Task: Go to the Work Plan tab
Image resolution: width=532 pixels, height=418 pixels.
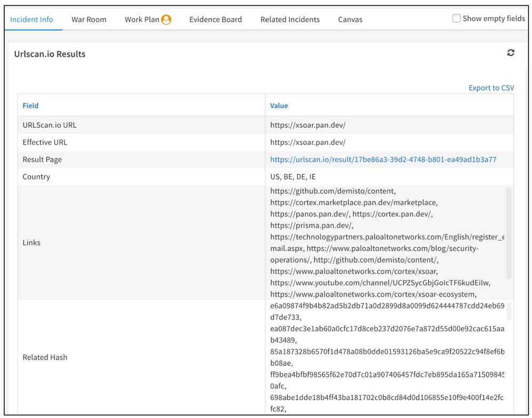Action: pos(142,20)
